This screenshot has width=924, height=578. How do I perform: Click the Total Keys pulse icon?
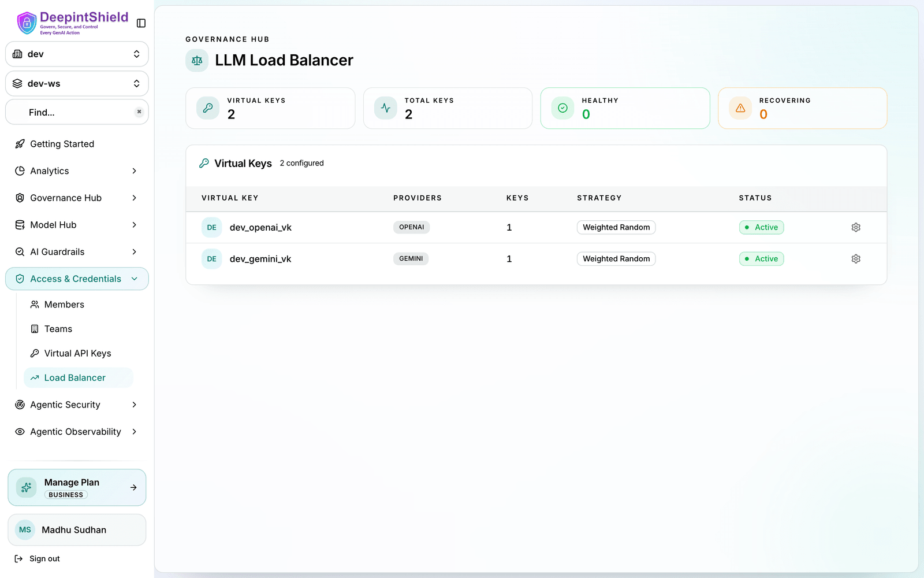coord(385,108)
